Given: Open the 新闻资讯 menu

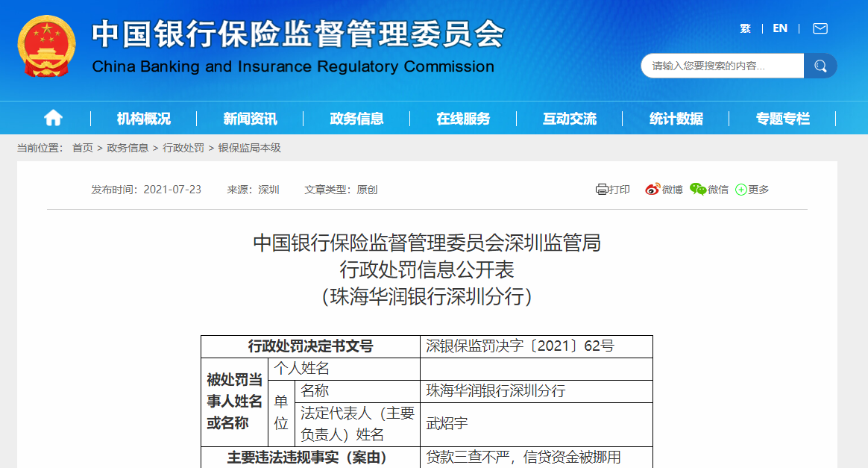Looking at the screenshot, I should click(x=251, y=119).
